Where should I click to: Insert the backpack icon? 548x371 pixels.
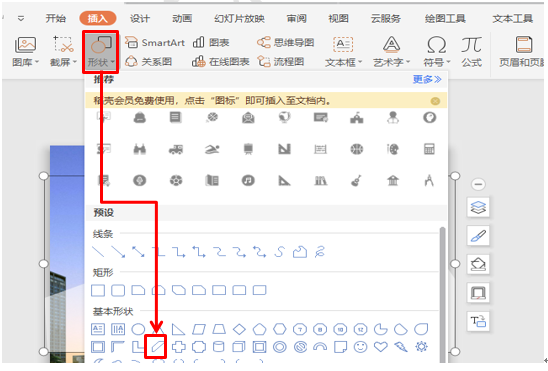point(140,118)
